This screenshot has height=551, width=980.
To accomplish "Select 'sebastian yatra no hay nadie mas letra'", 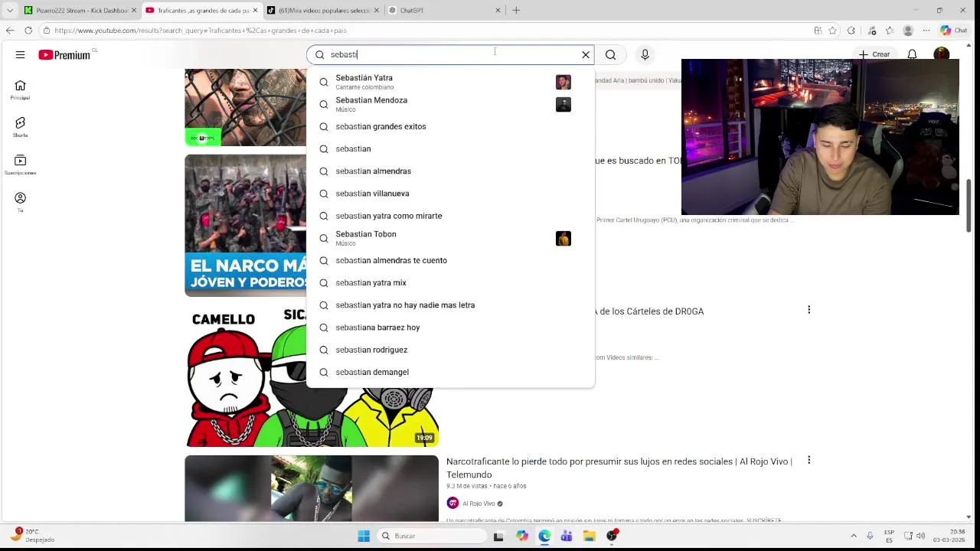I will pos(450,305).
